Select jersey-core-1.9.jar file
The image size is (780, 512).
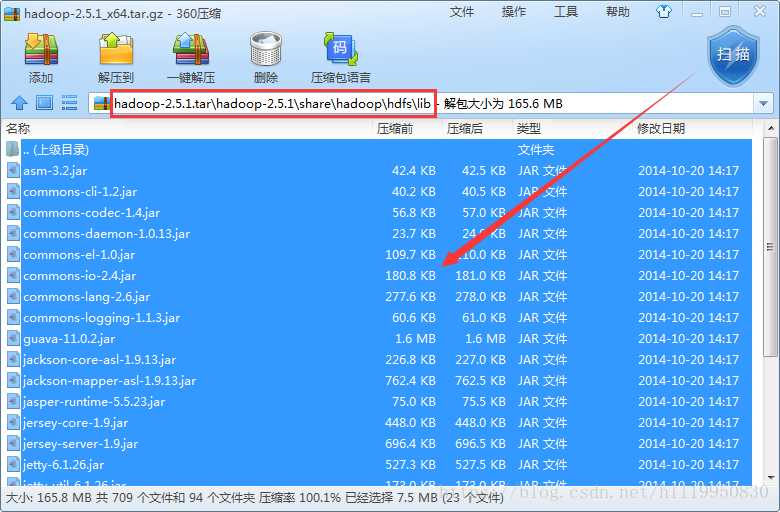click(379, 422)
